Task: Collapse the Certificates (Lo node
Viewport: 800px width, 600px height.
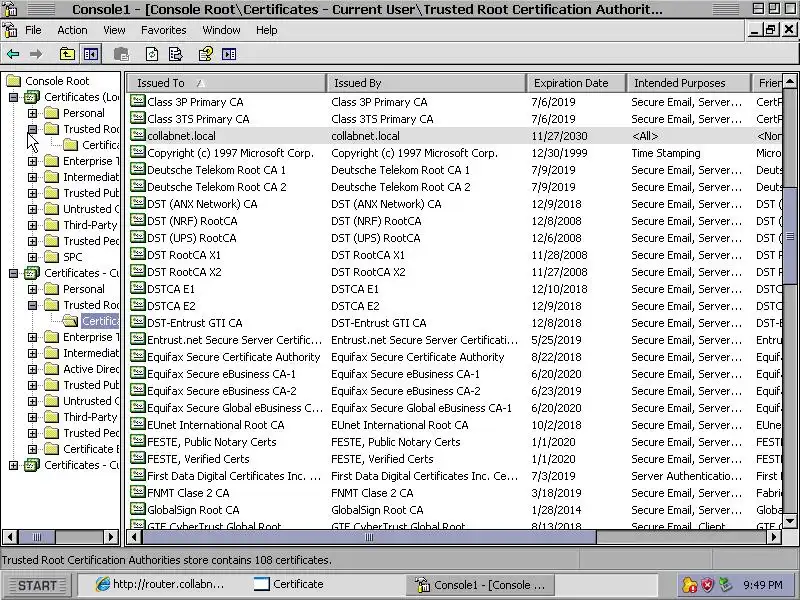Action: tap(14, 97)
